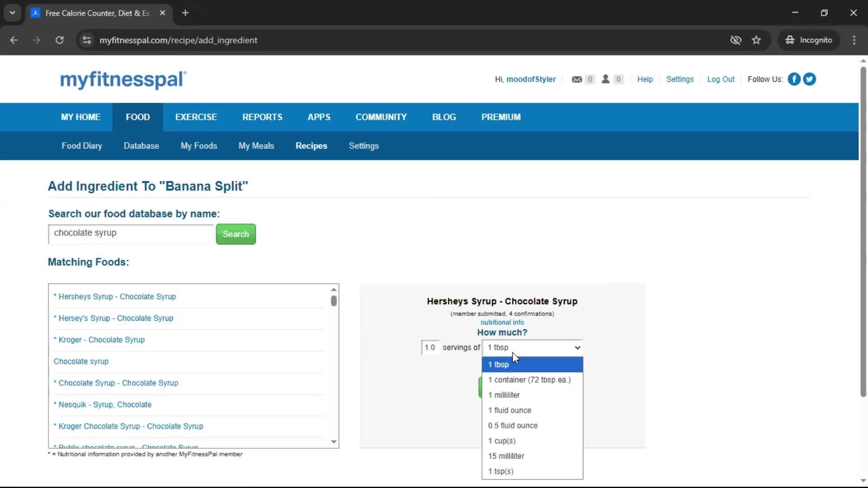Screen dimensions: 868x488
Task: Click the Log Out link
Action: click(x=721, y=80)
